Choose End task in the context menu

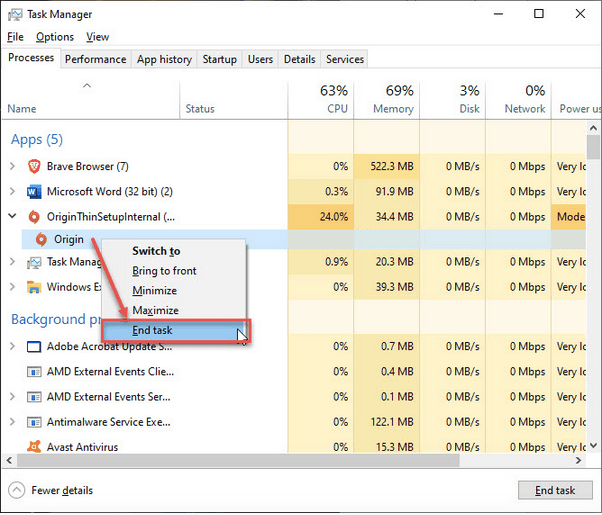pyautogui.click(x=176, y=330)
